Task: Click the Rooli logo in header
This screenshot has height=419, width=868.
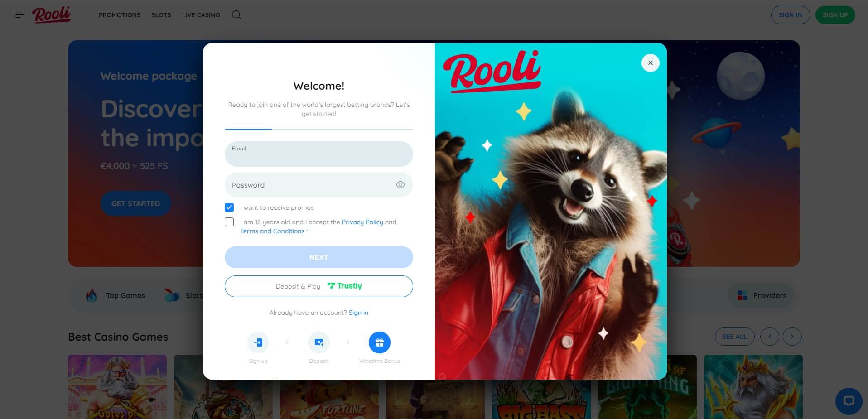Action: tap(51, 14)
